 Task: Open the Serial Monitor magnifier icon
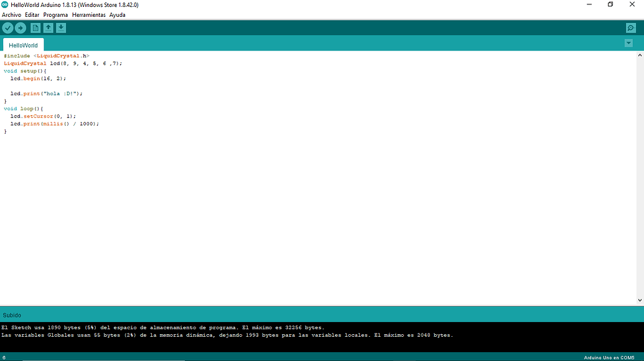[631, 27]
